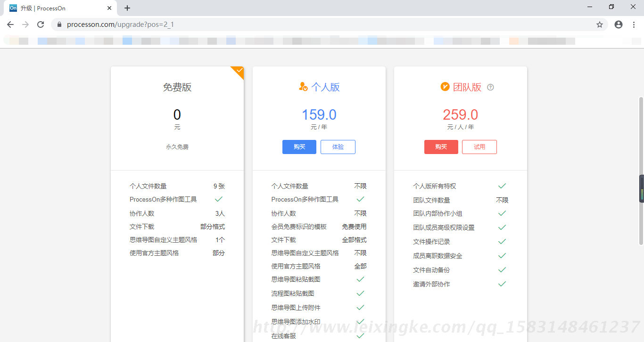The height and width of the screenshot is (342, 644).
Task: Click the 会员免费标识的模板 label
Action: click(x=299, y=227)
